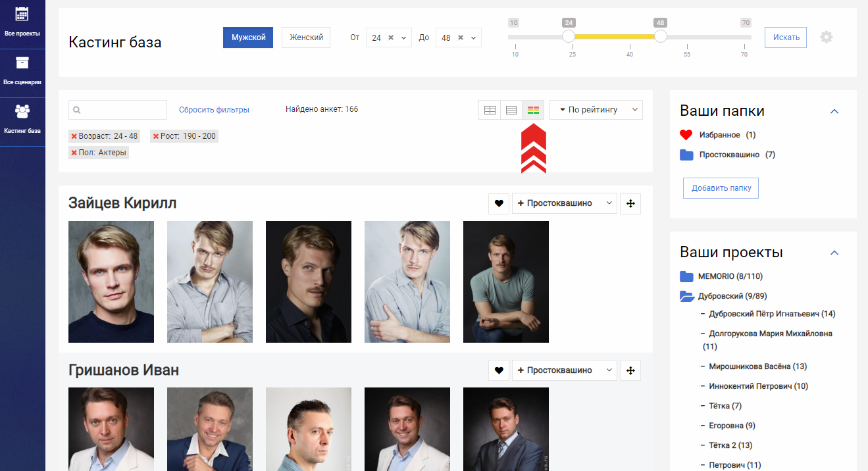Select role Иннокентий Петрович (10)
The image size is (868, 471).
point(758,386)
